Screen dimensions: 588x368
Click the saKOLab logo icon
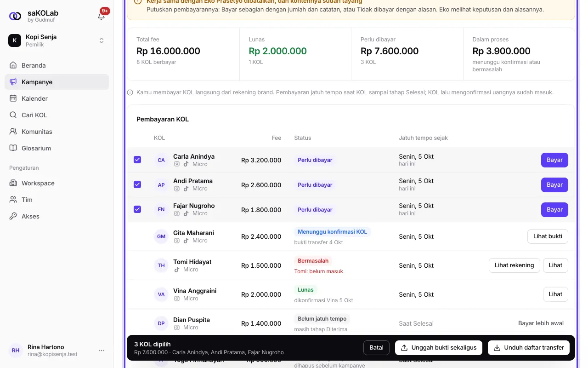(15, 16)
